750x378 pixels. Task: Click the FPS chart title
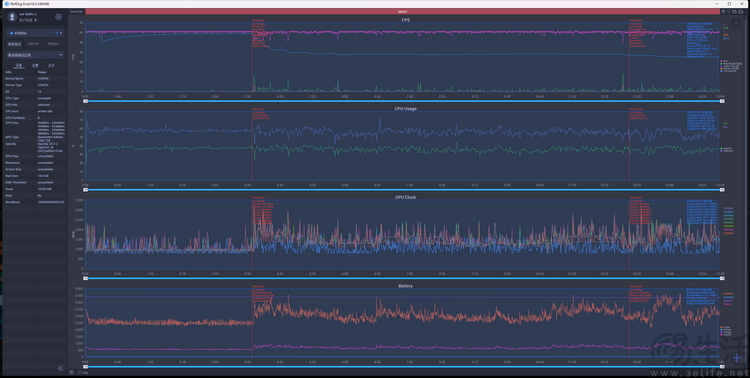[405, 20]
